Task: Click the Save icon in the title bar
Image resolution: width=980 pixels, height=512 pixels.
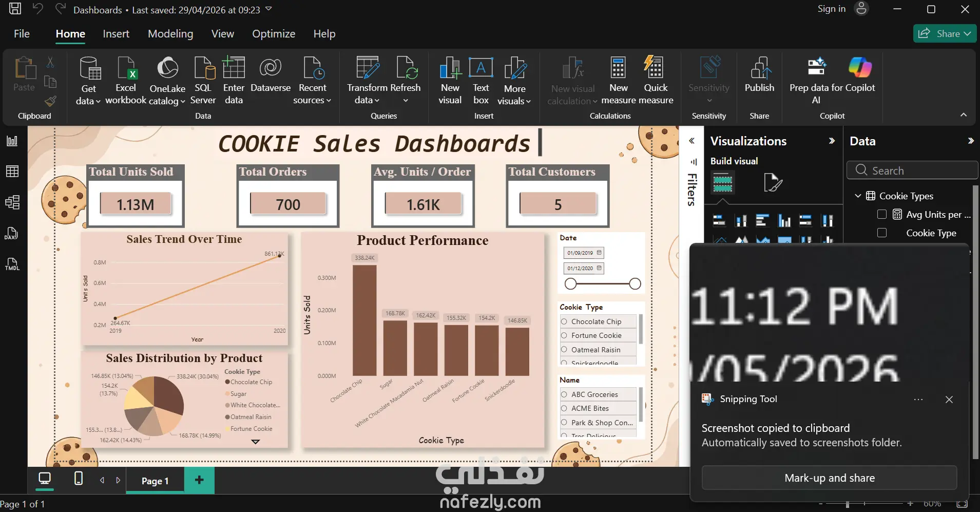Action: tap(15, 9)
